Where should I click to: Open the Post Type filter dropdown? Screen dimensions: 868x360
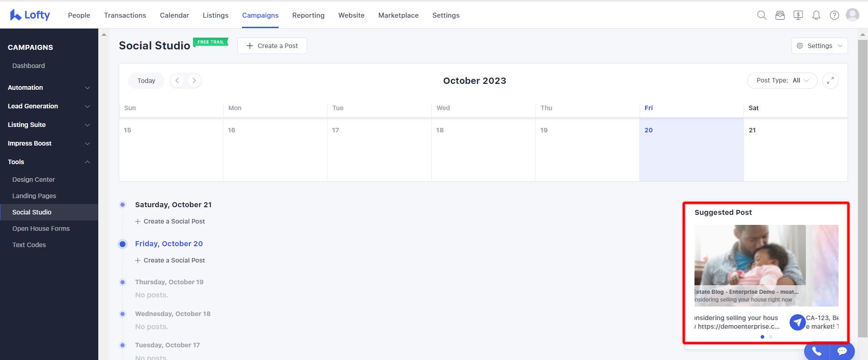click(782, 81)
